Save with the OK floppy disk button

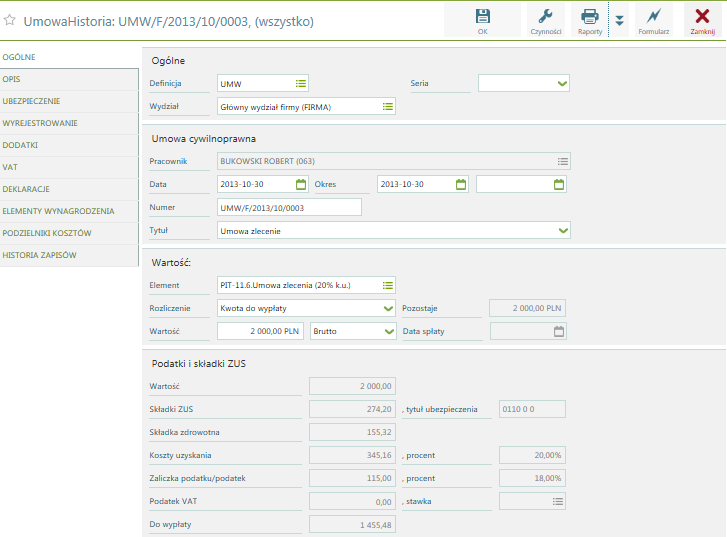point(482,21)
